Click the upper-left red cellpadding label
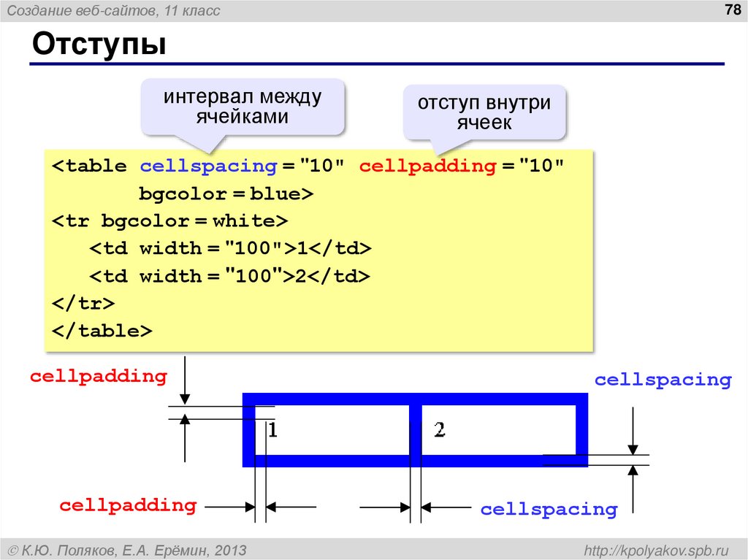 tap(97, 377)
